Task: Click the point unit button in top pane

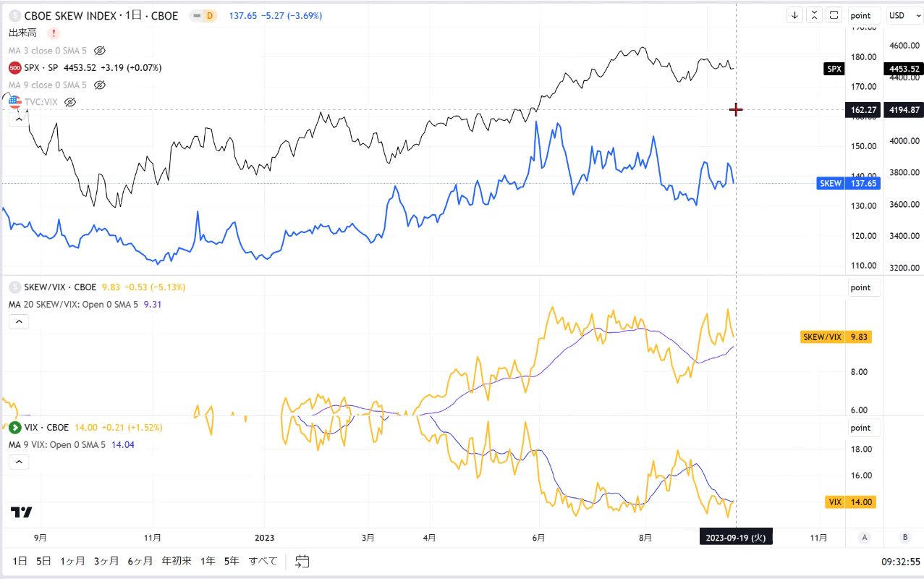Action: coord(864,15)
